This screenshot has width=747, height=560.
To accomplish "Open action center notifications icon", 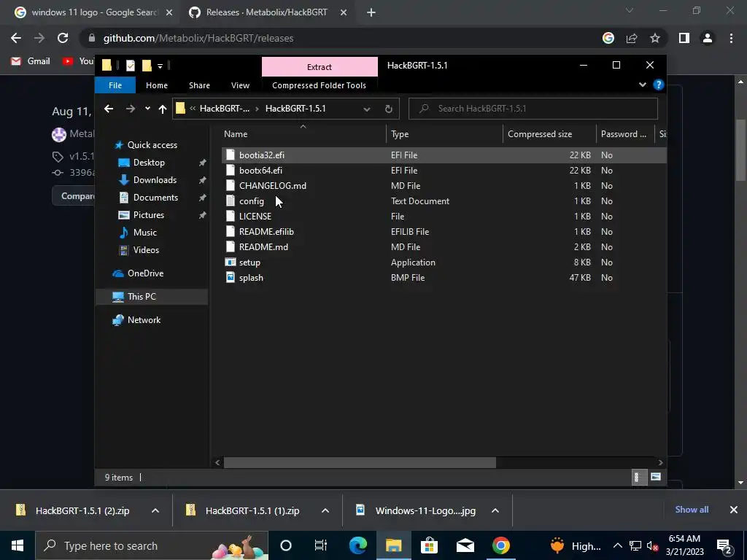I will (724, 545).
